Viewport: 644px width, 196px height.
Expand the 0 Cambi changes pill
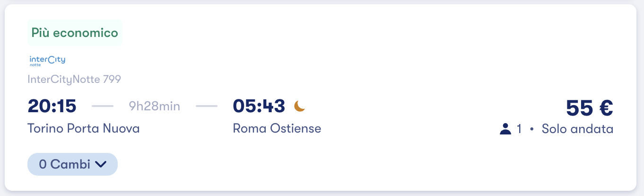(72, 164)
